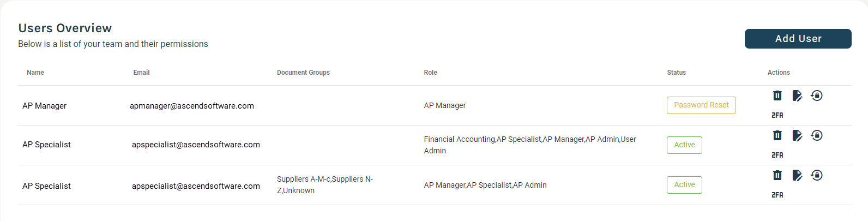This screenshot has width=868, height=221.
Task: Click 2FA icon in Financial Accounting user row
Action: click(777, 155)
